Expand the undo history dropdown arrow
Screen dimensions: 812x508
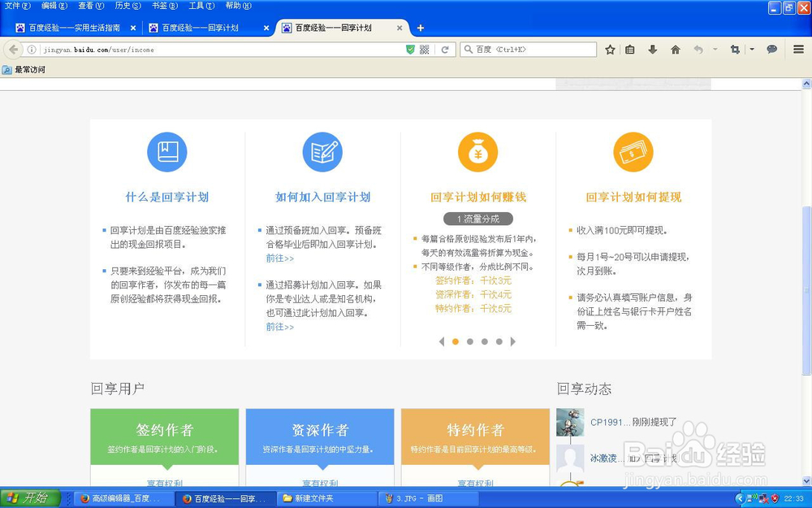[715, 50]
